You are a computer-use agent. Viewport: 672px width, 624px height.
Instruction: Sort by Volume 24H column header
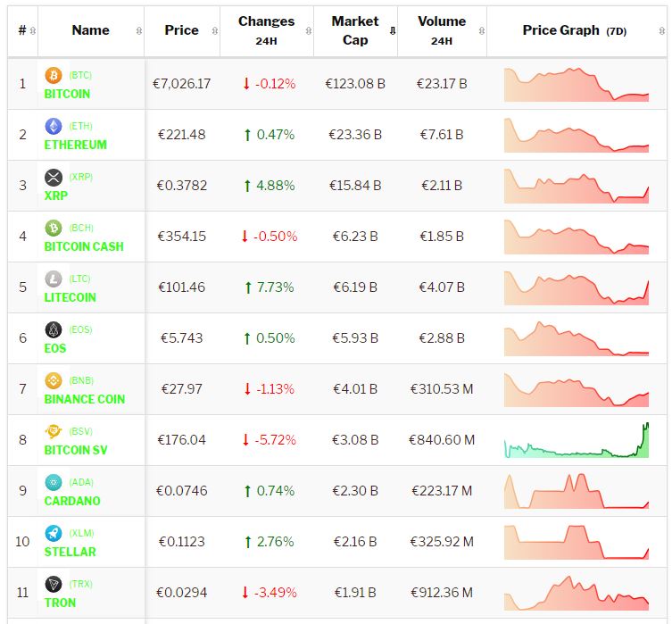441,30
